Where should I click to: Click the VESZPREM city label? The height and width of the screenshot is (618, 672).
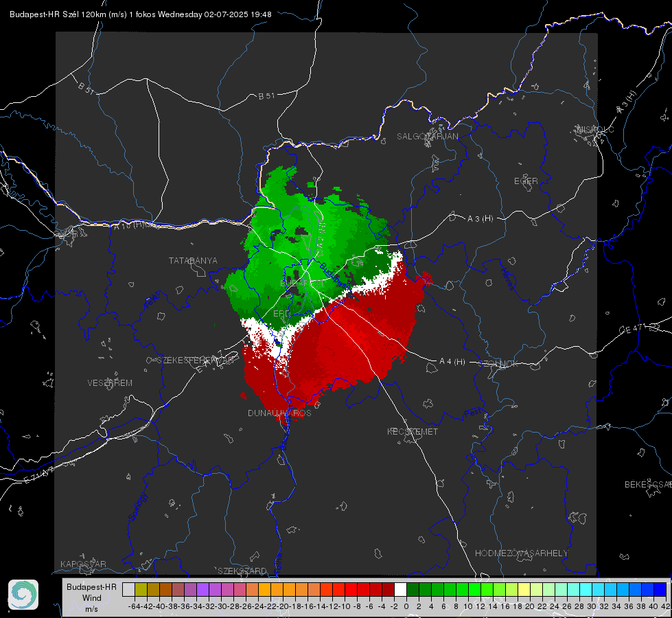coord(110,383)
